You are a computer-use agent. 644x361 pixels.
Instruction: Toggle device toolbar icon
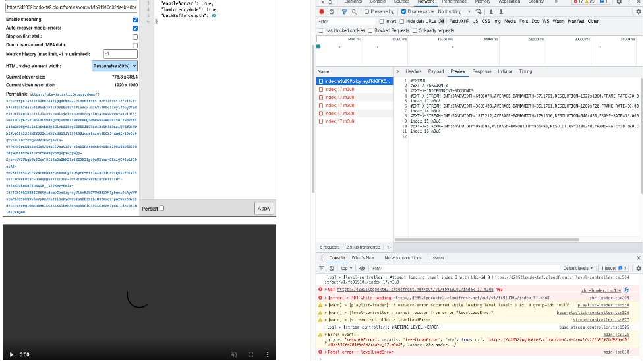coord(332,1)
